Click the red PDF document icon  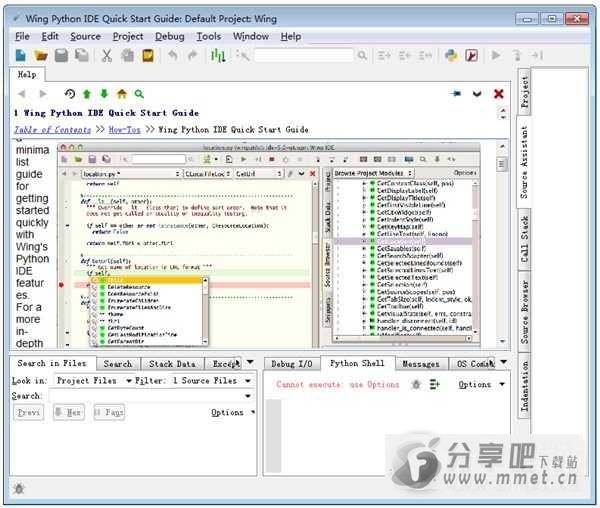pos(472,56)
